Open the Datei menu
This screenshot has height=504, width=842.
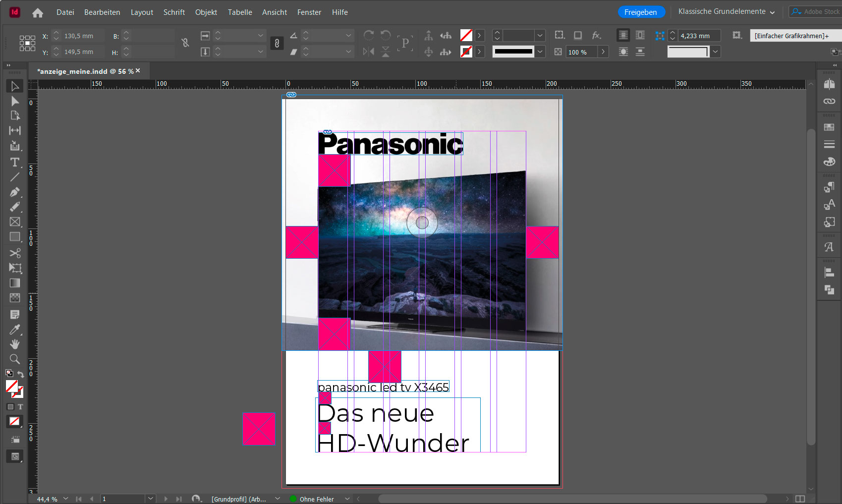point(65,12)
